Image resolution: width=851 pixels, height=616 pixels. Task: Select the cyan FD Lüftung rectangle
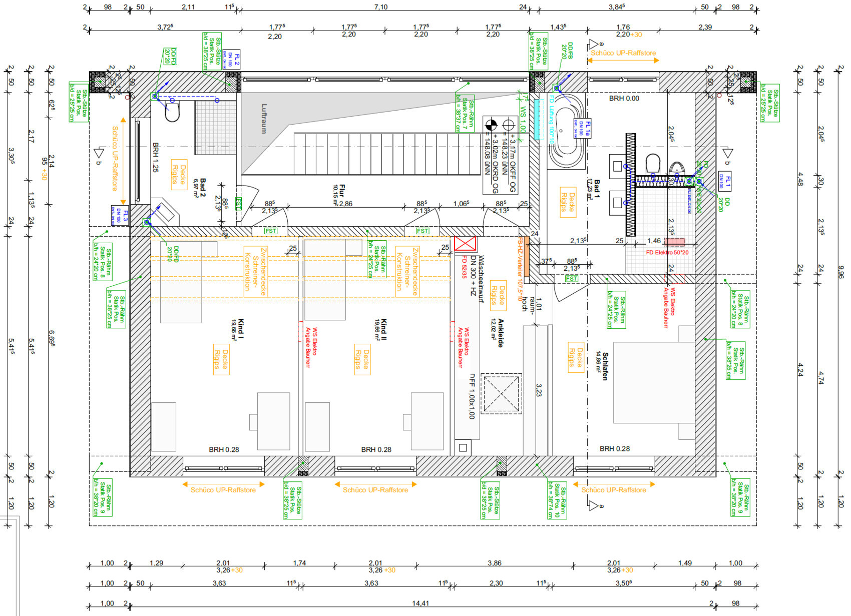539,119
